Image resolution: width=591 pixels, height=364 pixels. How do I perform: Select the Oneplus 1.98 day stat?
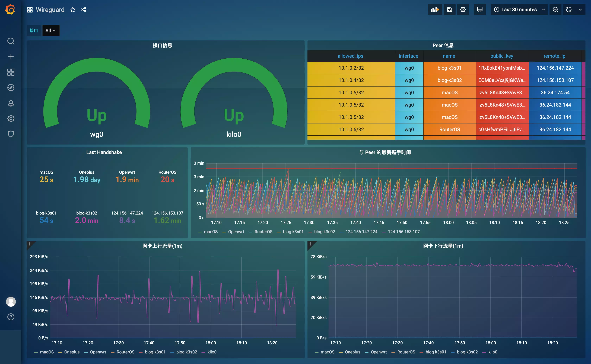pyautogui.click(x=87, y=177)
